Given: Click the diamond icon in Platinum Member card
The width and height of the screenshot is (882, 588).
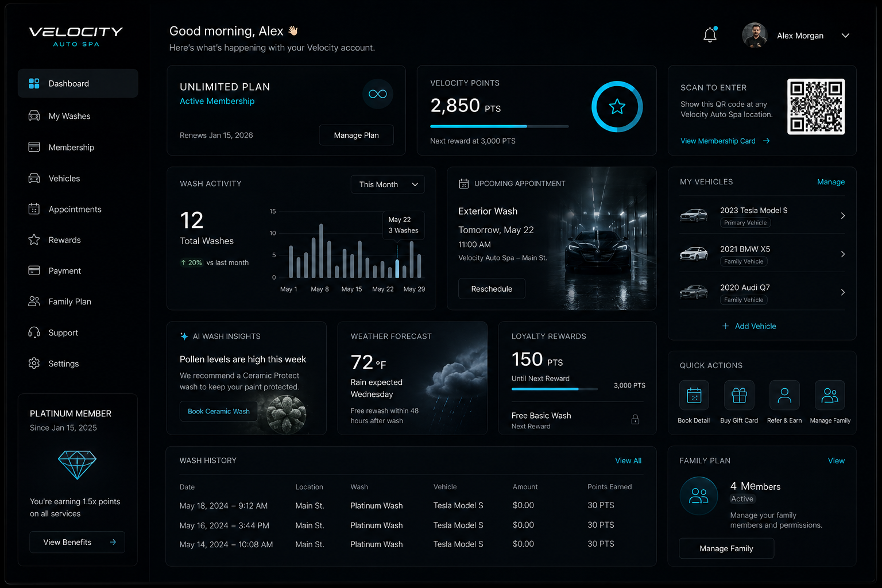Looking at the screenshot, I should pyautogui.click(x=77, y=465).
